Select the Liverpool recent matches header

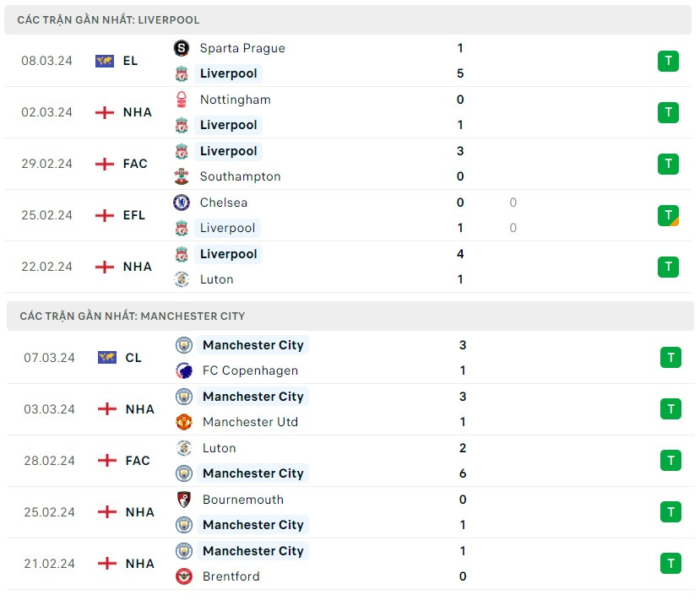(108, 19)
